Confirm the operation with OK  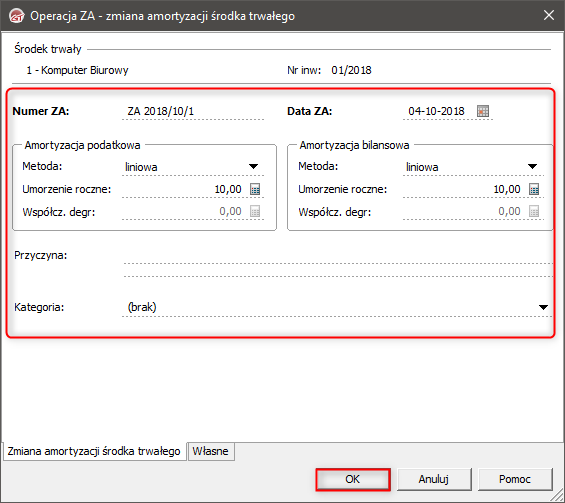[353, 479]
